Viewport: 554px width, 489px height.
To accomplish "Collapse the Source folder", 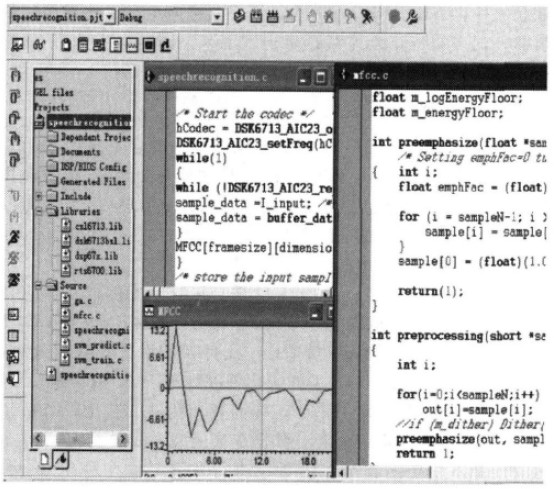I will click(40, 285).
